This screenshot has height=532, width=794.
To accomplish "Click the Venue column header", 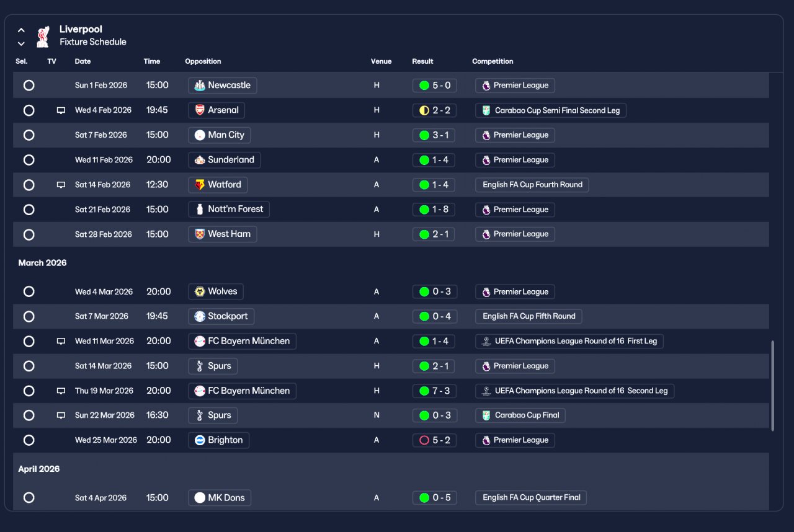I will 381,61.
